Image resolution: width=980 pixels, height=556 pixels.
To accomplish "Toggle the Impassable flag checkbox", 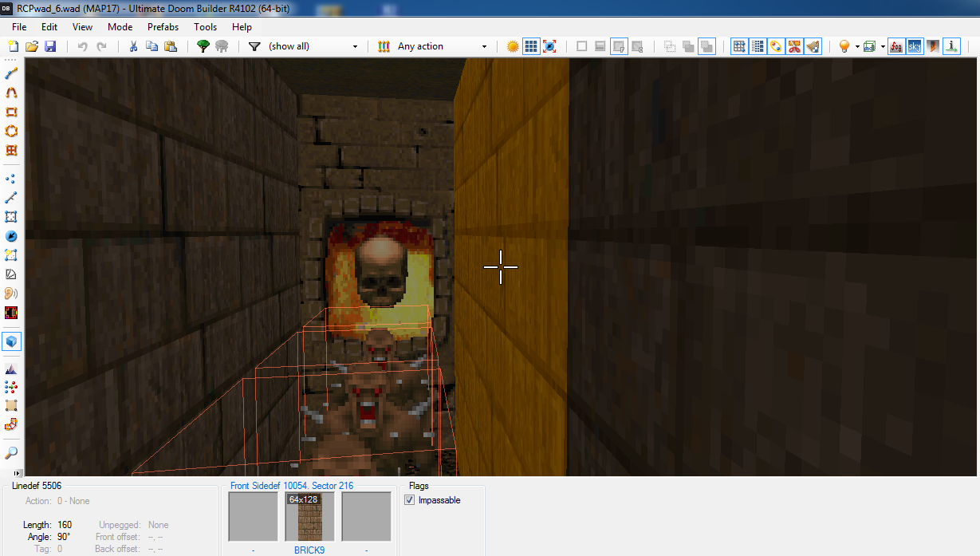I will coord(410,500).
